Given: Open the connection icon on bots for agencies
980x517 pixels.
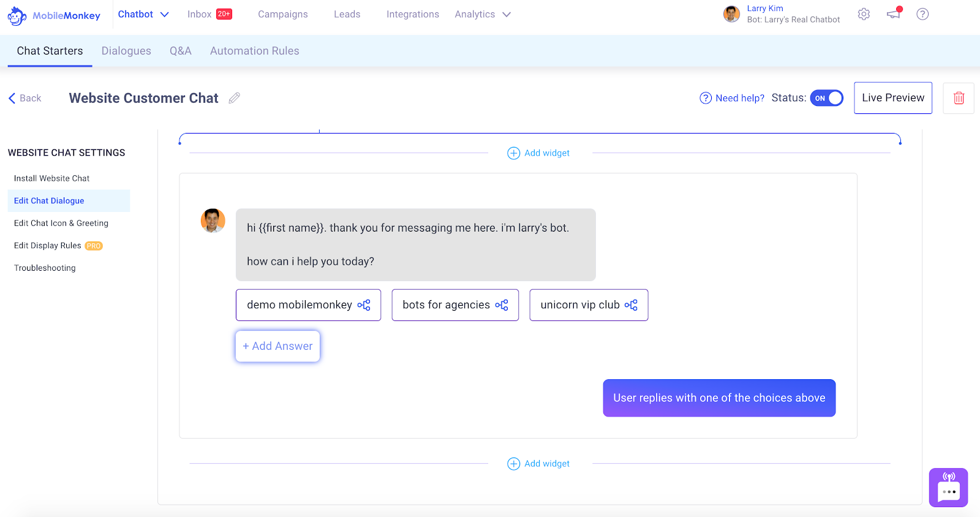Looking at the screenshot, I should [502, 305].
